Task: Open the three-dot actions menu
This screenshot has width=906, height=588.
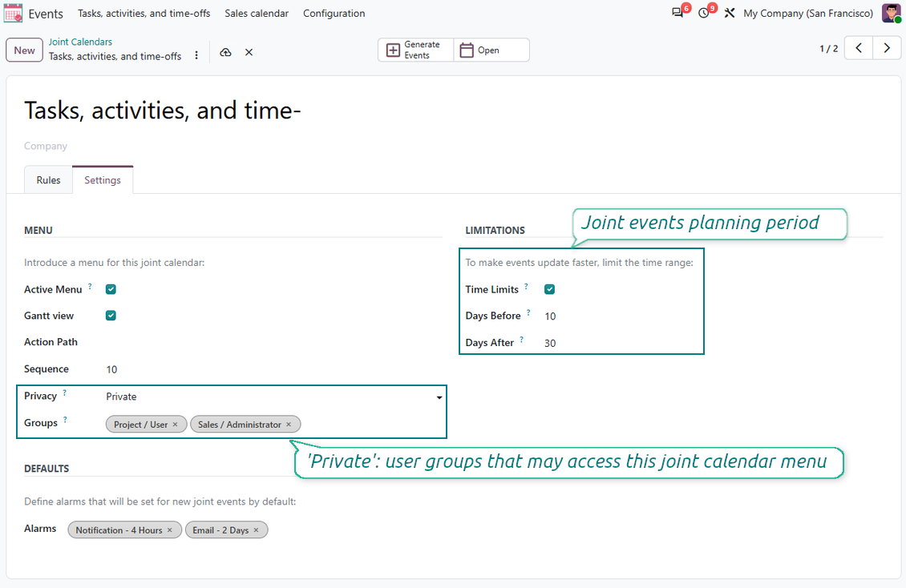Action: (x=196, y=55)
